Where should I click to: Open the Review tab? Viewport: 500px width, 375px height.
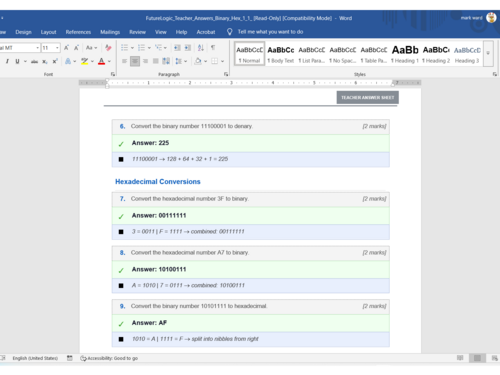[x=137, y=32]
